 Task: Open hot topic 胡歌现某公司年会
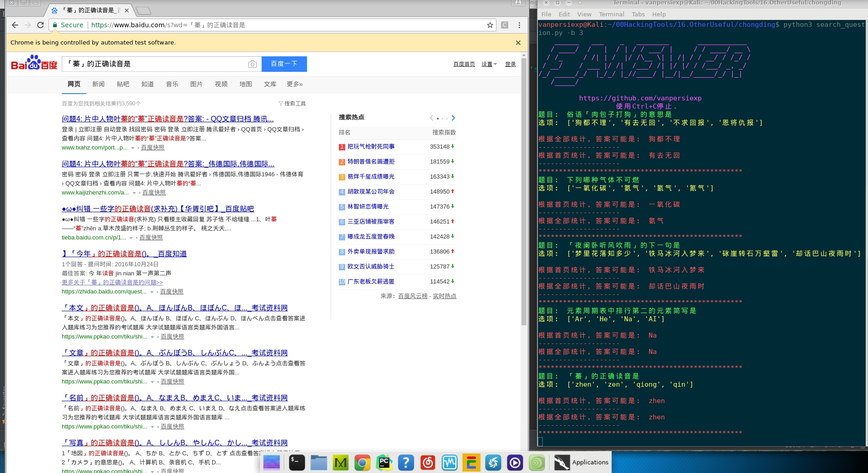point(371,191)
